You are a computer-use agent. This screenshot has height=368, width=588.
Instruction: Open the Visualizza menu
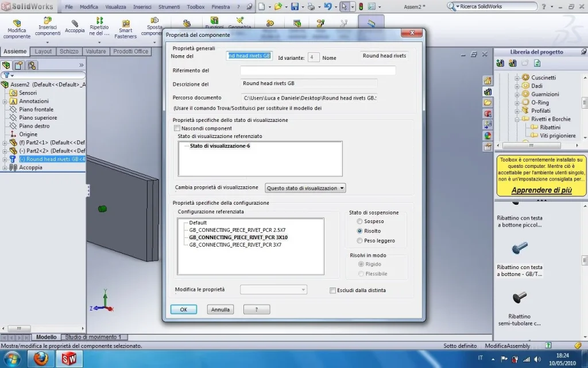click(x=115, y=7)
